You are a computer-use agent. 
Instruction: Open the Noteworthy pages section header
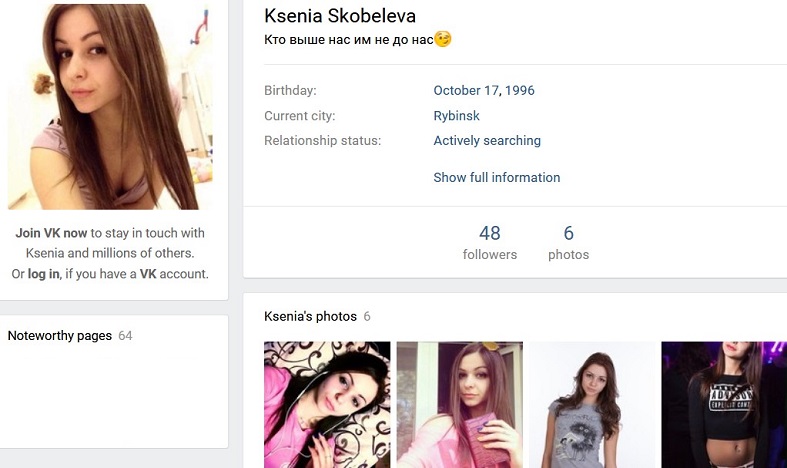[x=60, y=335]
